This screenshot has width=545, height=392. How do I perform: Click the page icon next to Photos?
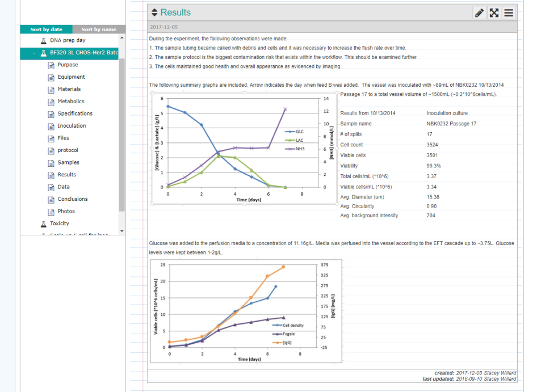point(51,212)
